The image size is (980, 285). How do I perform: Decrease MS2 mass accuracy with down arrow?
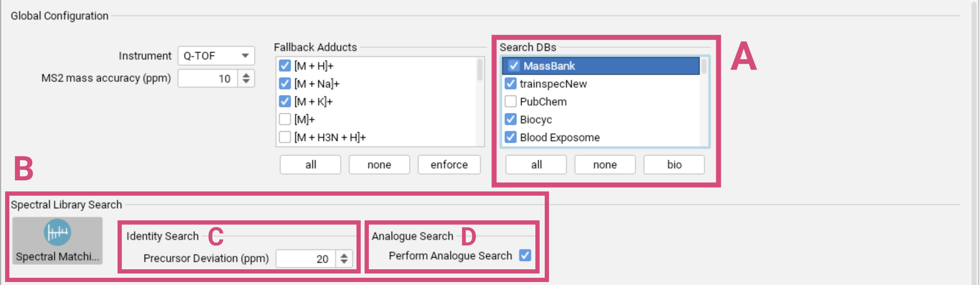[x=246, y=82]
